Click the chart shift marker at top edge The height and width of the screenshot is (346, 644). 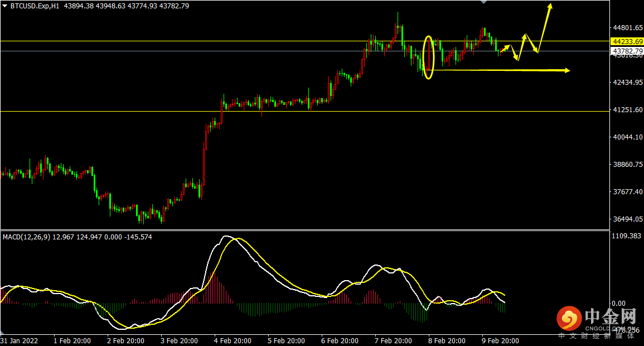tap(484, 2)
